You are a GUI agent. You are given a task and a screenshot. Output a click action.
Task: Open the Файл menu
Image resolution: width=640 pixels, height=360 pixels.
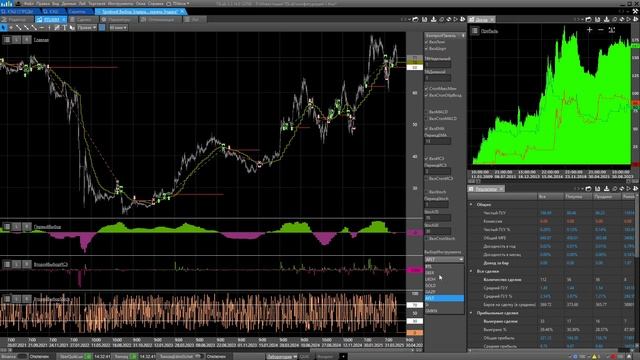(29, 3)
